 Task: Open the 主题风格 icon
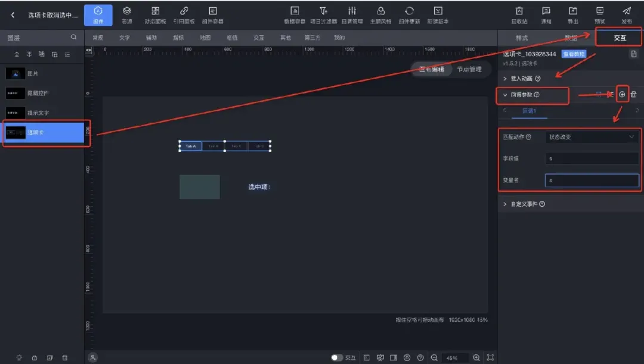[x=380, y=15]
